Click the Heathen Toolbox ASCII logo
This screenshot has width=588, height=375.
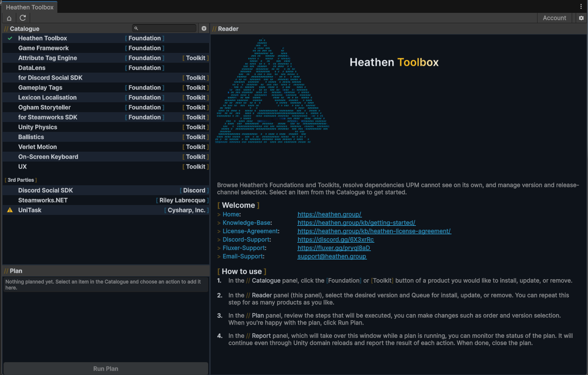(x=272, y=91)
